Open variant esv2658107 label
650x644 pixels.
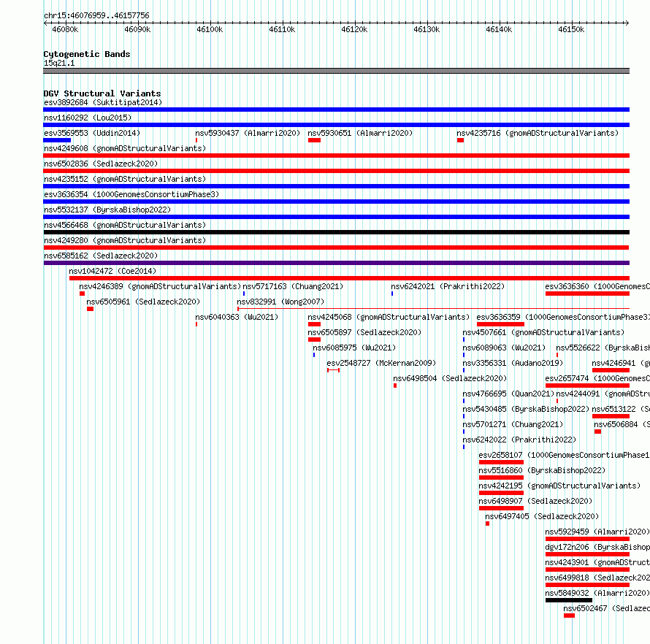[565, 455]
